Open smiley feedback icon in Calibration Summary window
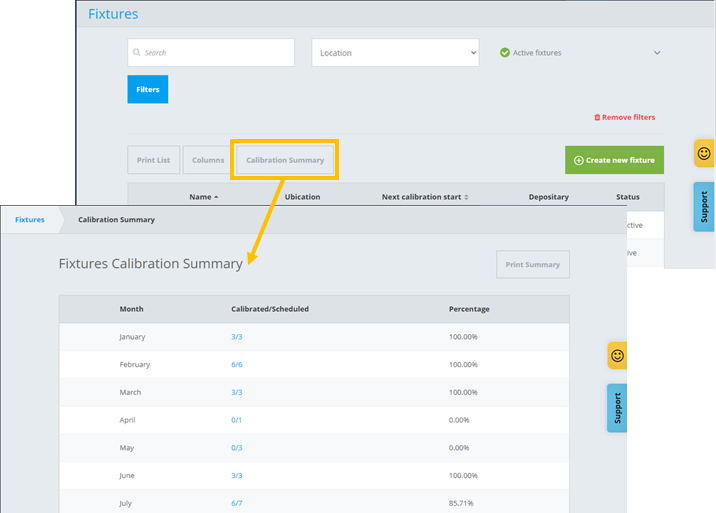The height and width of the screenshot is (513, 716). point(617,355)
